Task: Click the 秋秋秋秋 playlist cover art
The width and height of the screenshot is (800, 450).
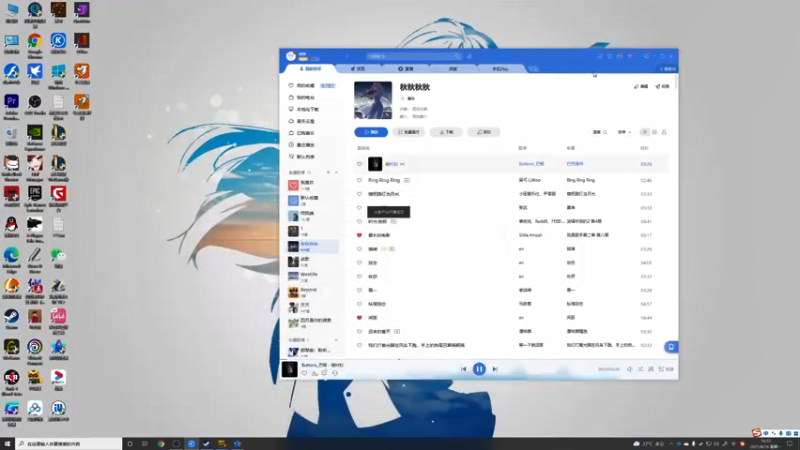Action: click(x=373, y=100)
